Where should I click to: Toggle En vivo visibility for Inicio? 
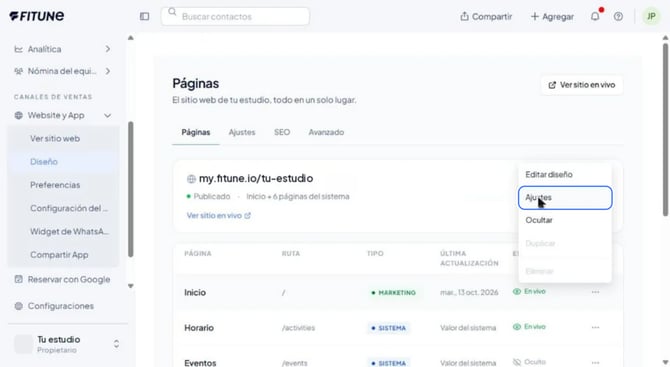529,291
